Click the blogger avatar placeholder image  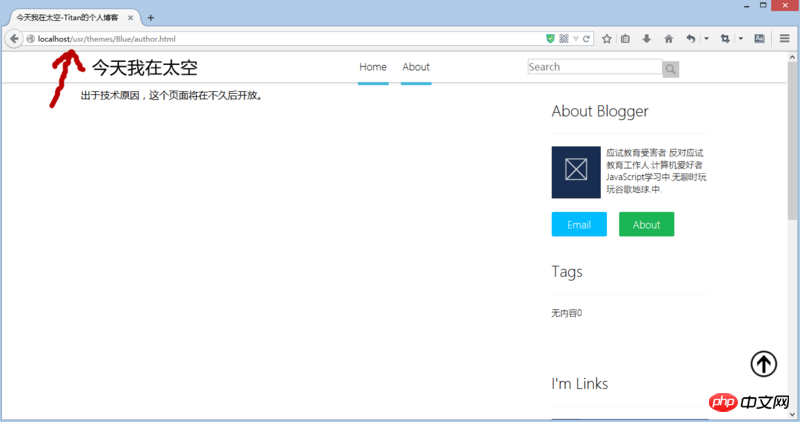(x=576, y=172)
